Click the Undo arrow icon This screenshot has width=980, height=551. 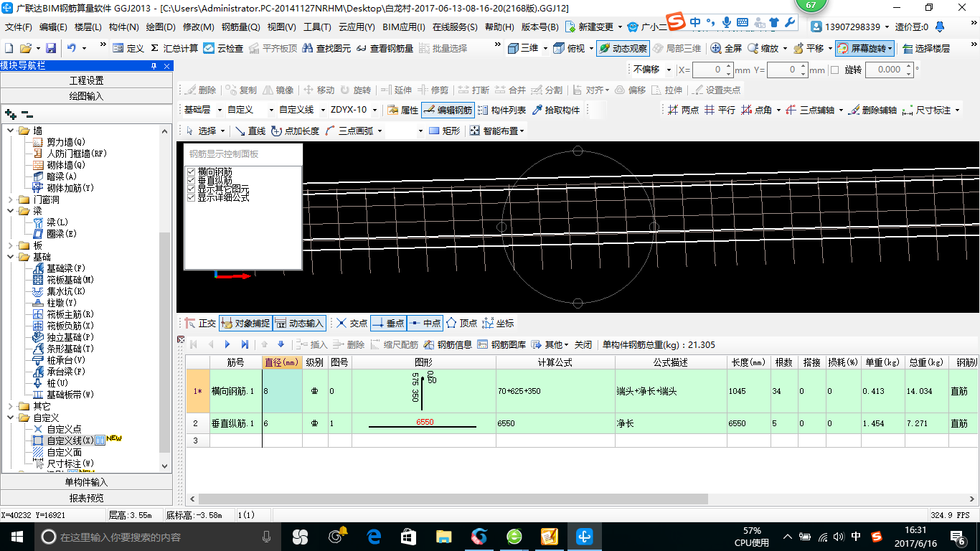(72, 48)
